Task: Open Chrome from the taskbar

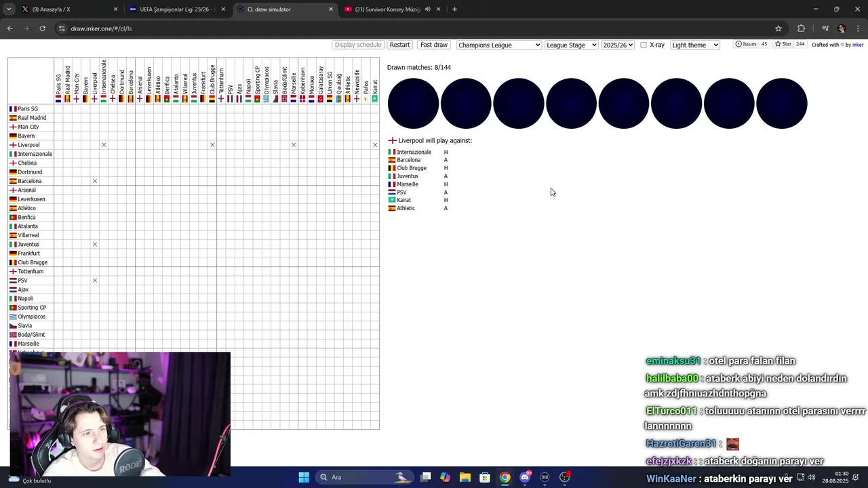Action: click(505, 477)
